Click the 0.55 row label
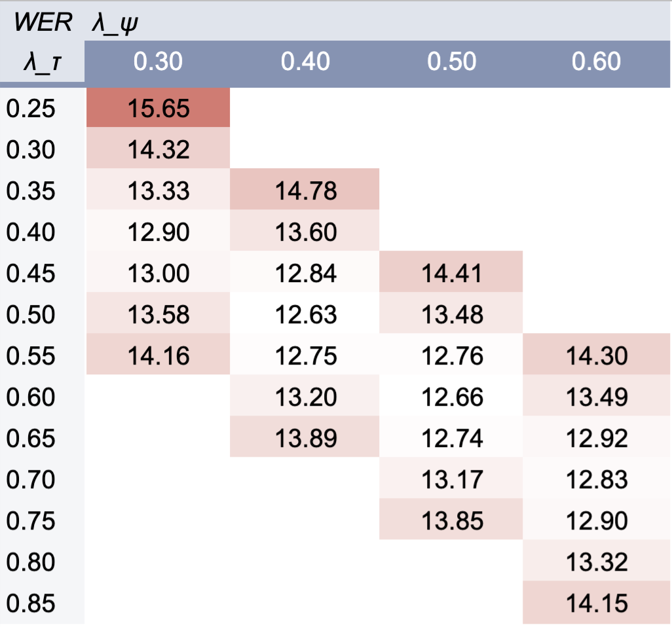 click(31, 355)
